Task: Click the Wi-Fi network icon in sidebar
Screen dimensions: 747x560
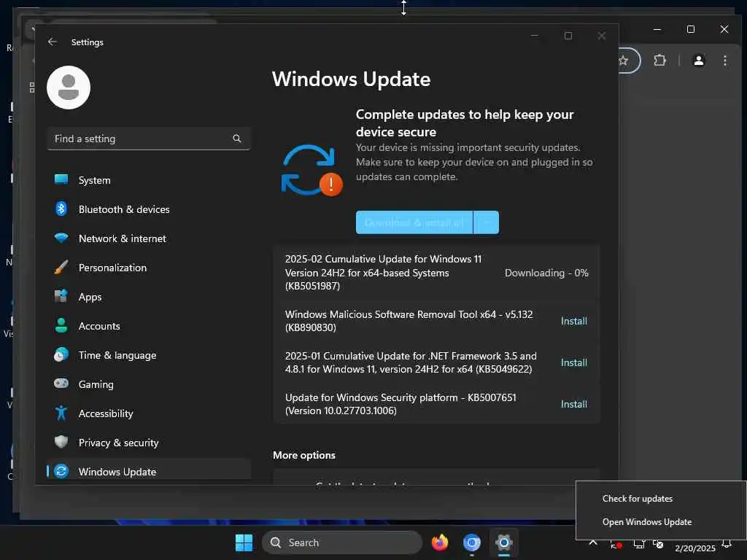Action: coord(61,238)
